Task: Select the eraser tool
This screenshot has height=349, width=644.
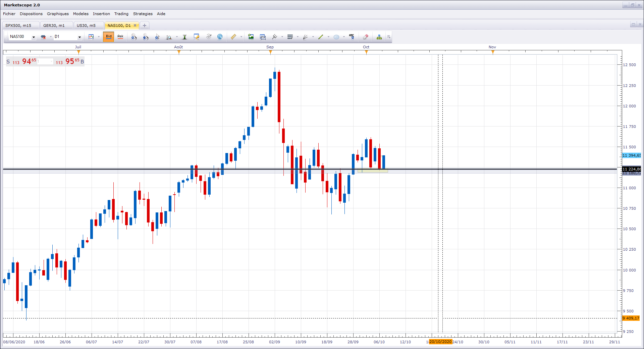Action: pos(366,37)
